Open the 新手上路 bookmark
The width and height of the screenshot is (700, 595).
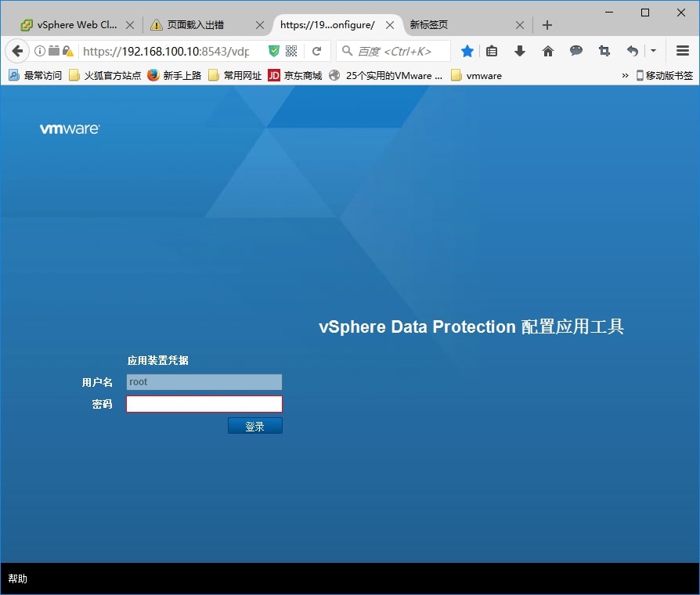point(174,75)
